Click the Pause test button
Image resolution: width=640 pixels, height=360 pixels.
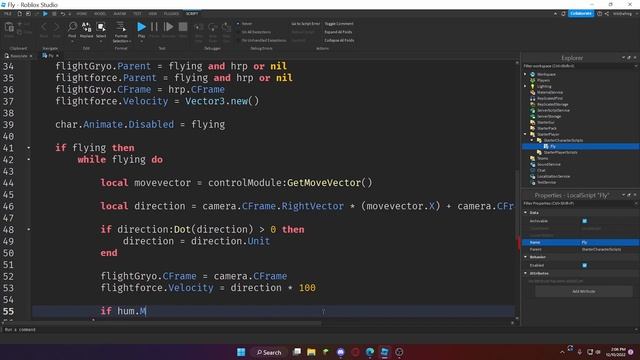point(154,27)
